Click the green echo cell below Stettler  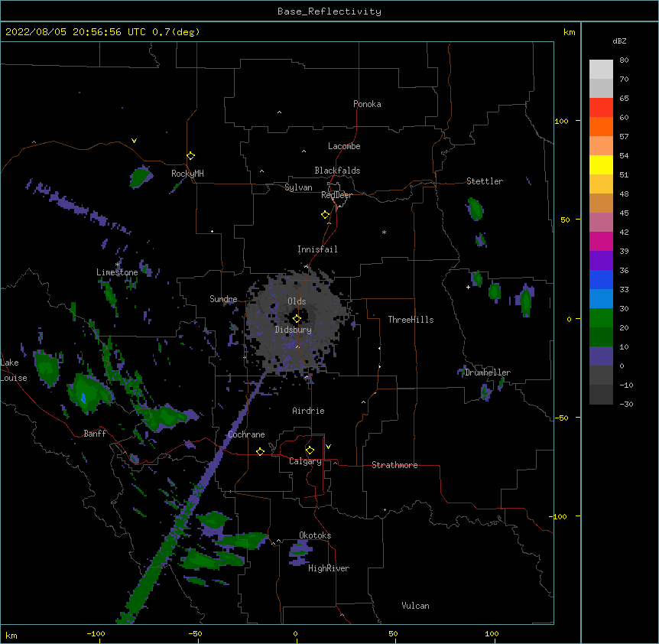476,209
